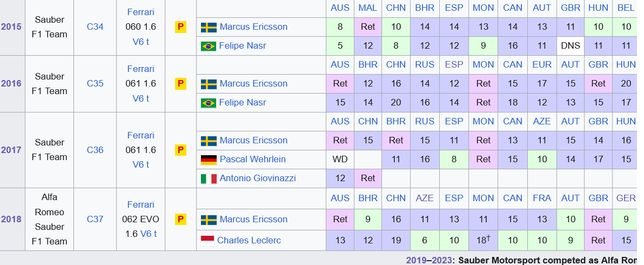Screen dimensions: 644x265
Task: Open the C37 chassis link
Action: pos(95,220)
